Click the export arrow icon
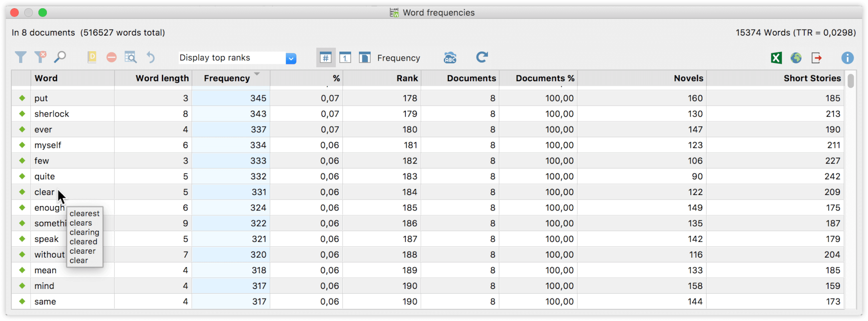868x321 pixels. tap(816, 58)
